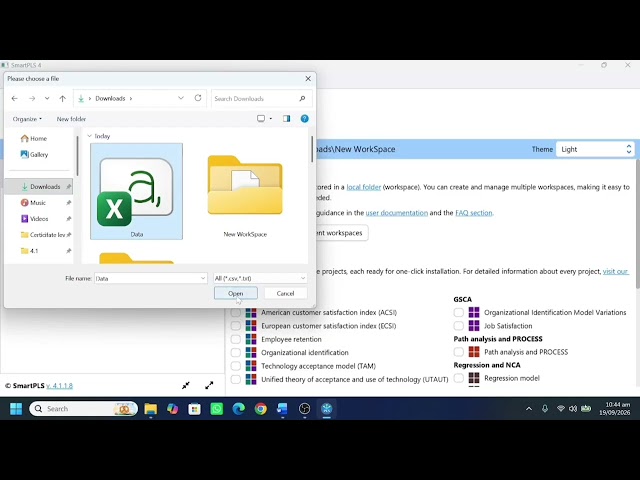The height and width of the screenshot is (480, 640).
Task: Click the SmartPLS main window vertical scrollbar
Action: coord(637,224)
